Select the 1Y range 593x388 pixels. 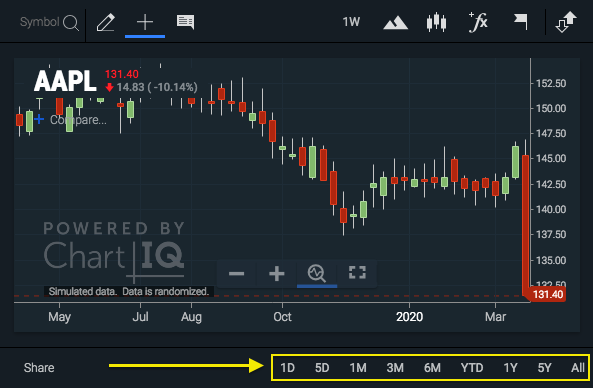pos(510,368)
